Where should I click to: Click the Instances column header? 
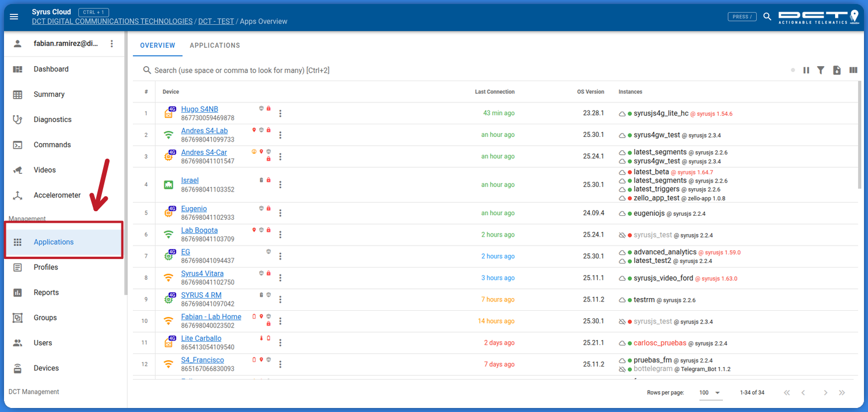(x=631, y=92)
